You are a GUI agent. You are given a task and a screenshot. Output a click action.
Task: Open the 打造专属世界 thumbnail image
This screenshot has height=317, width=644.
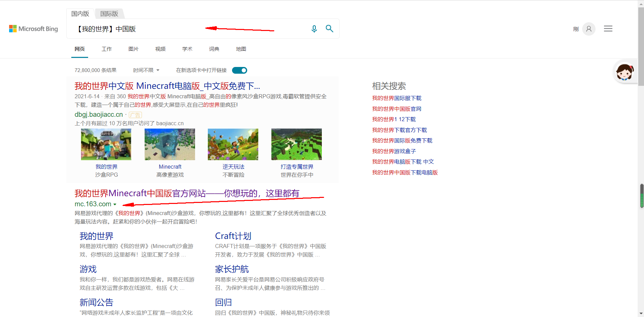tap(297, 144)
